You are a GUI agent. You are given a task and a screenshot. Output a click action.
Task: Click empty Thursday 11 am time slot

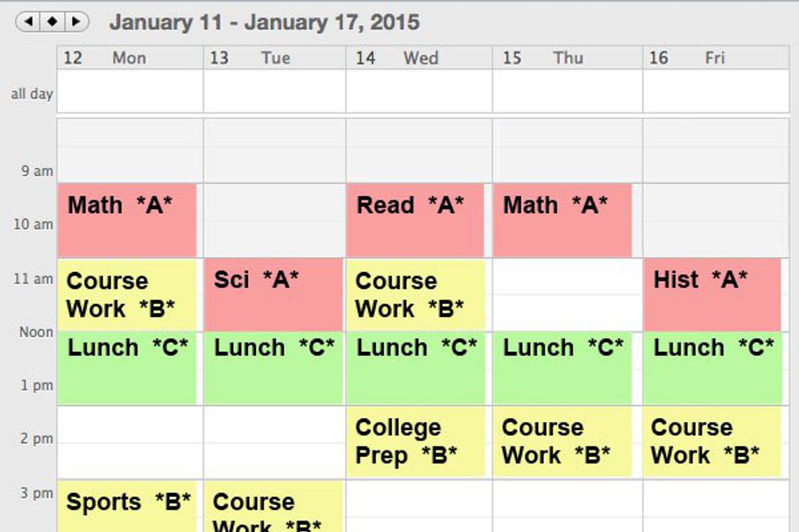567,295
